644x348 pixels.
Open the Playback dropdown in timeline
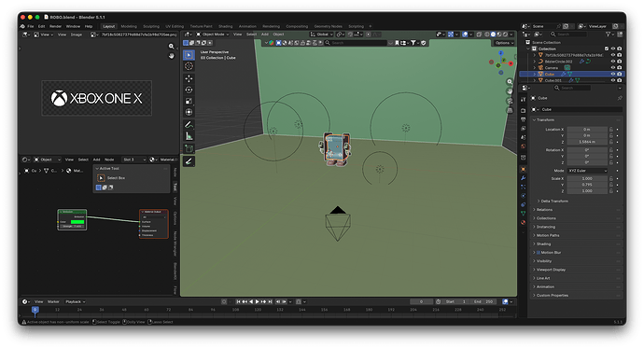tap(76, 301)
